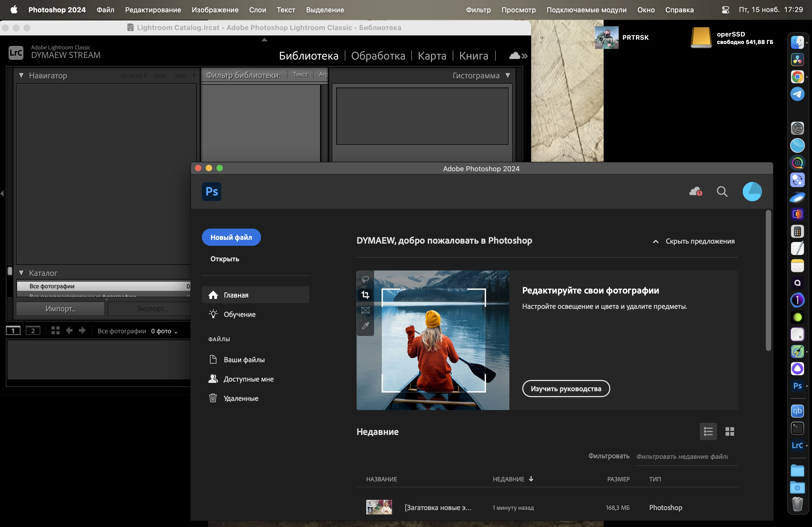Open the Фильтр menu
The image size is (812, 527).
[x=478, y=10]
